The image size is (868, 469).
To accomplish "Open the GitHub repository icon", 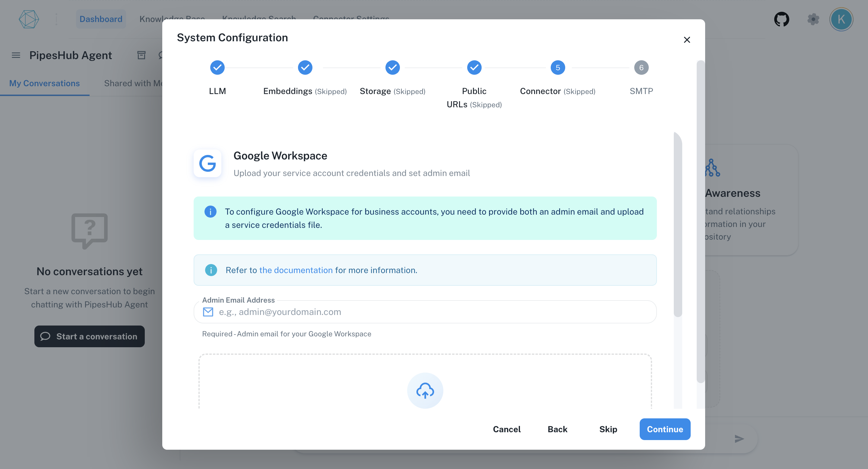I will tap(781, 19).
